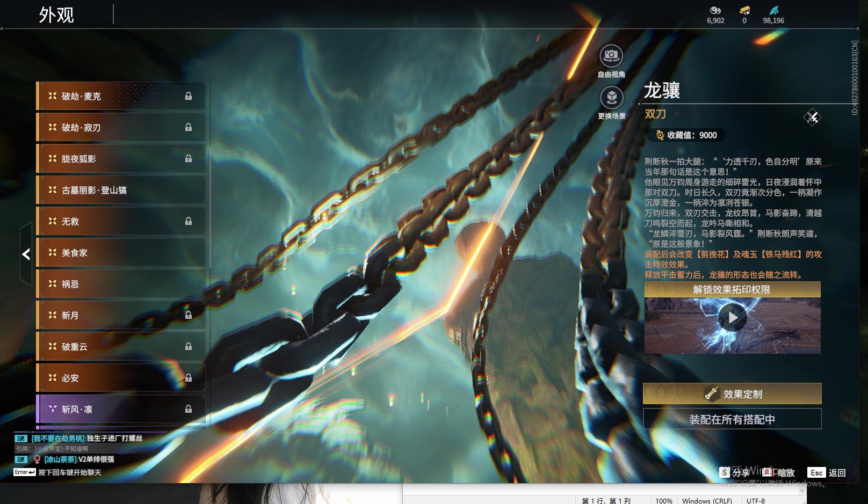Viewport: 868px width, 504px height.
Task: Select the 新月 skin entry
Action: point(121,315)
